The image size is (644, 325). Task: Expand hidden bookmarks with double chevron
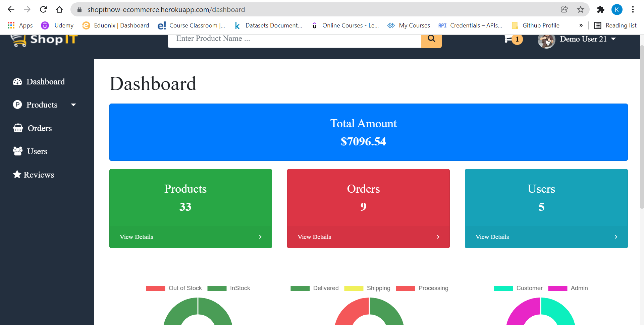[581, 25]
